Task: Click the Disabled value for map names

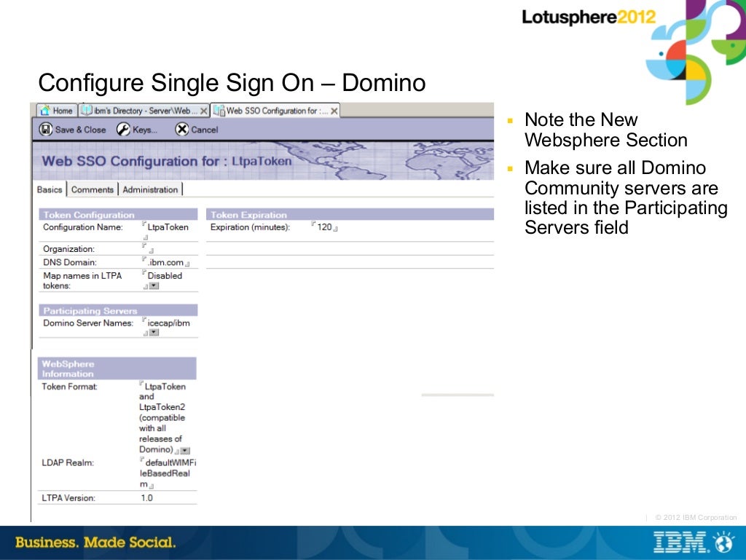Action: [x=165, y=276]
